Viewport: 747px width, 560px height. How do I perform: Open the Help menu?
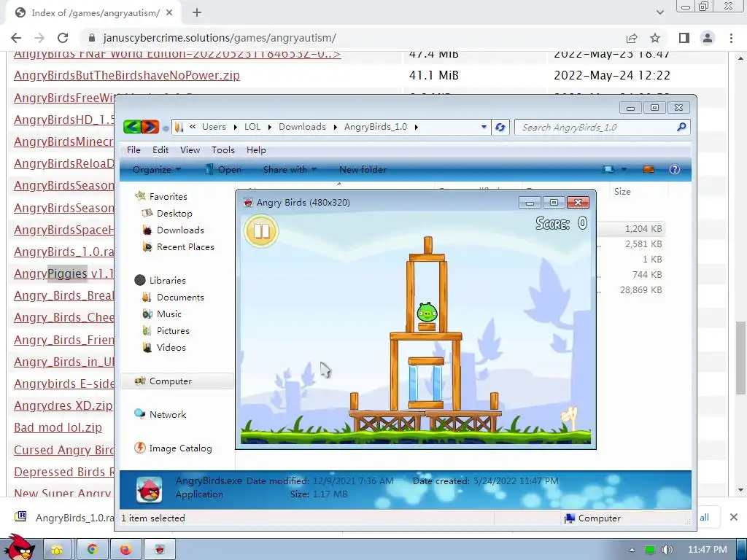coord(256,150)
